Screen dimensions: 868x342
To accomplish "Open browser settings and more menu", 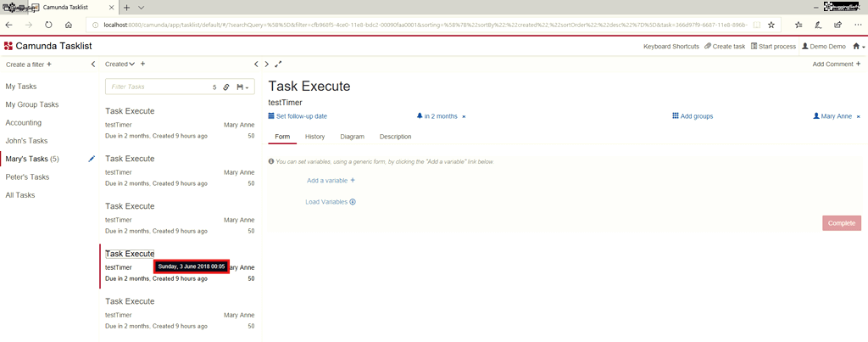I will 858,25.
